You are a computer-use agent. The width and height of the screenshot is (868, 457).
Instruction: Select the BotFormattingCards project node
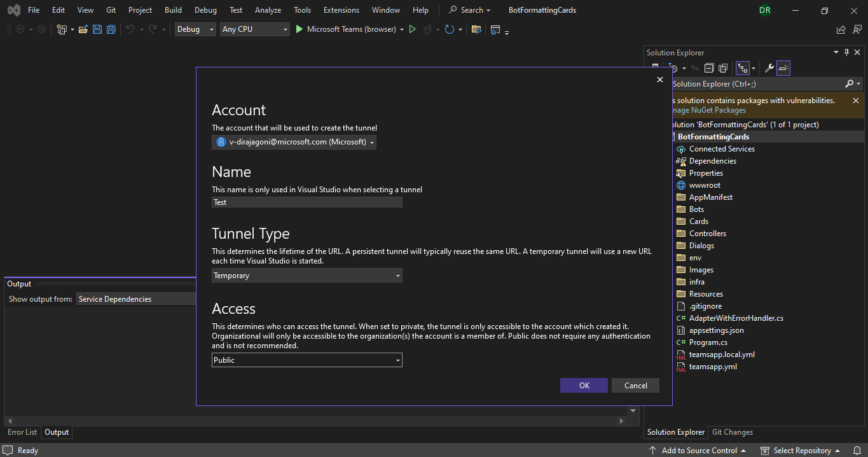click(713, 137)
